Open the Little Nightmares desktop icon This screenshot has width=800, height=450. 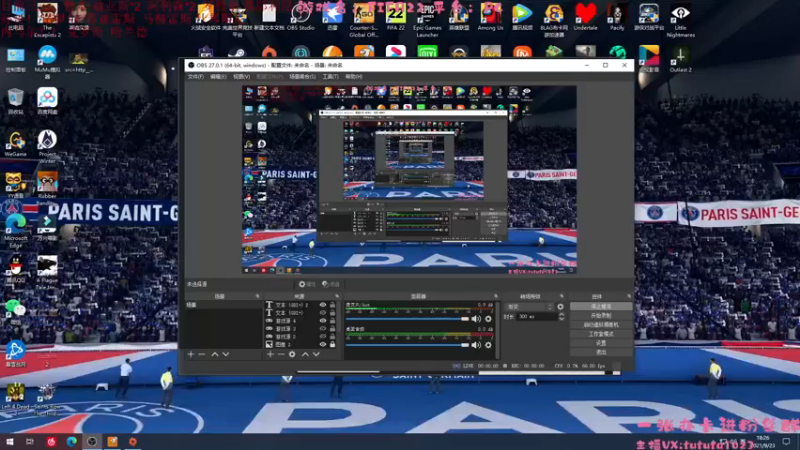coord(681,19)
